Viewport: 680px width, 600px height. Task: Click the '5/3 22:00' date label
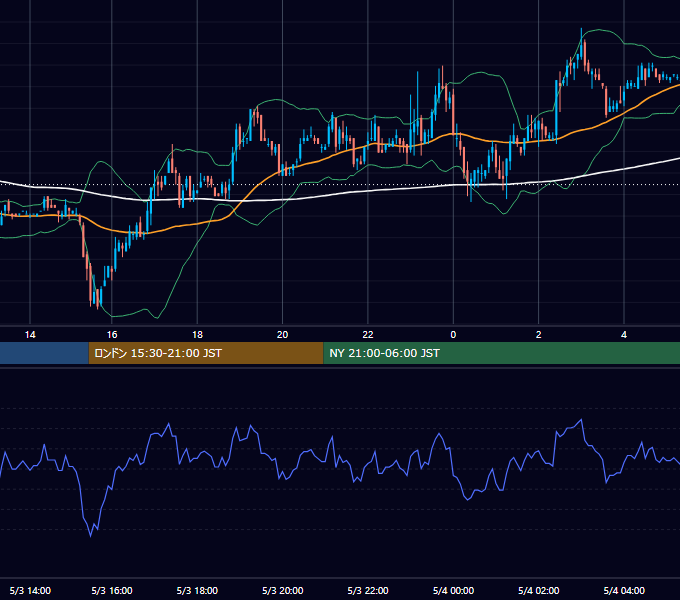pos(368,590)
